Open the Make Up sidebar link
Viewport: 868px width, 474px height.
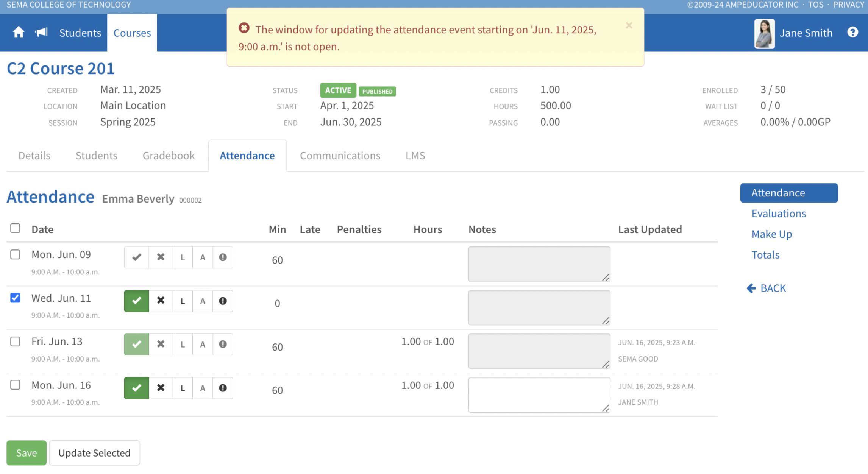click(x=771, y=234)
